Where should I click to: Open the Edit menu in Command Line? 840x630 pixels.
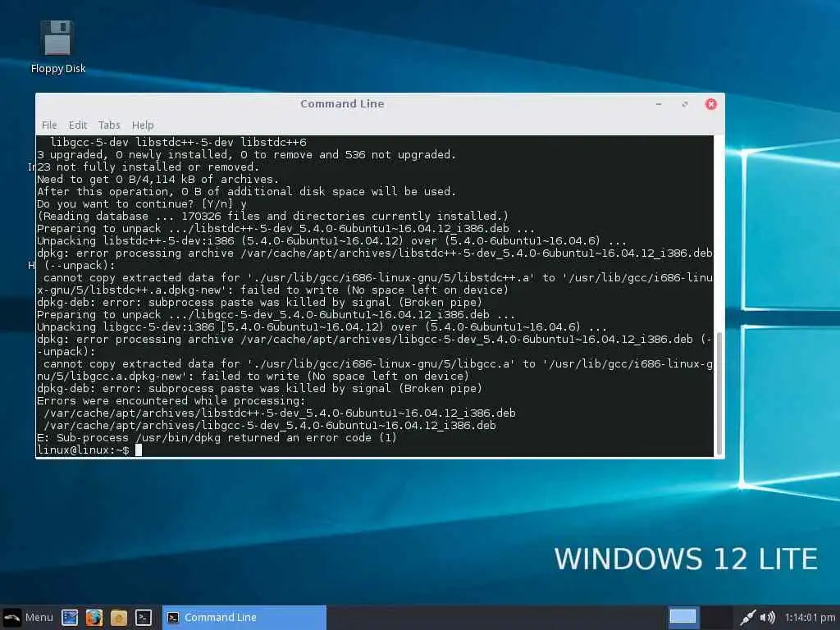pyautogui.click(x=78, y=125)
